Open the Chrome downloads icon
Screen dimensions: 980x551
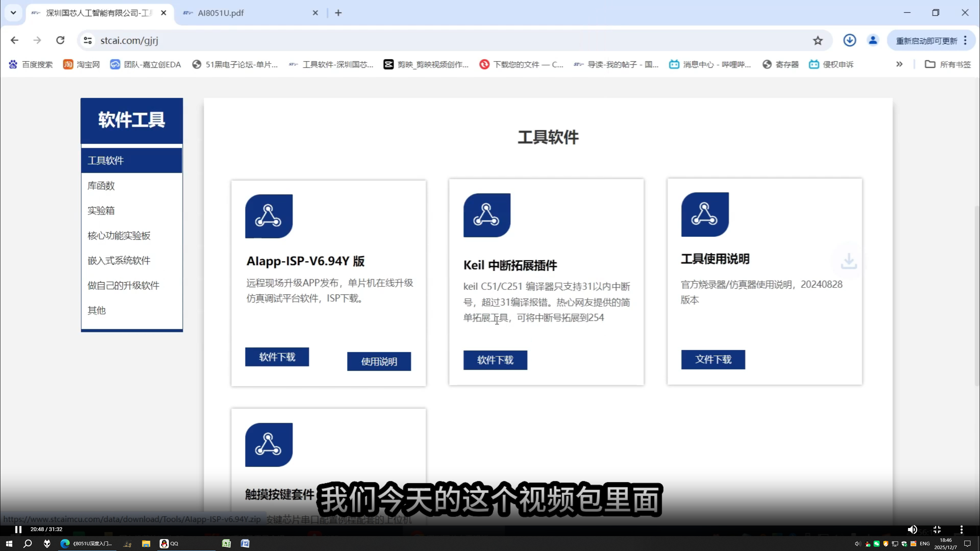point(849,40)
